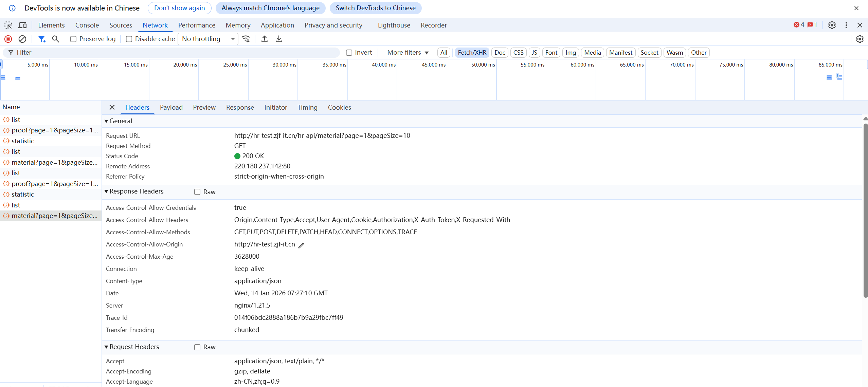Expand the More filters dropdown
The height and width of the screenshot is (387, 868).
tap(408, 53)
